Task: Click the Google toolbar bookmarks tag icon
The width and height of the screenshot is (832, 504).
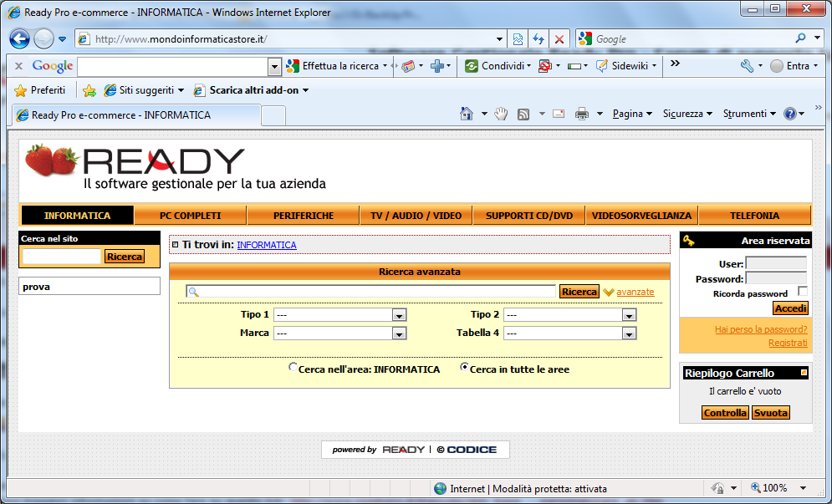Action: pyautogui.click(x=407, y=66)
